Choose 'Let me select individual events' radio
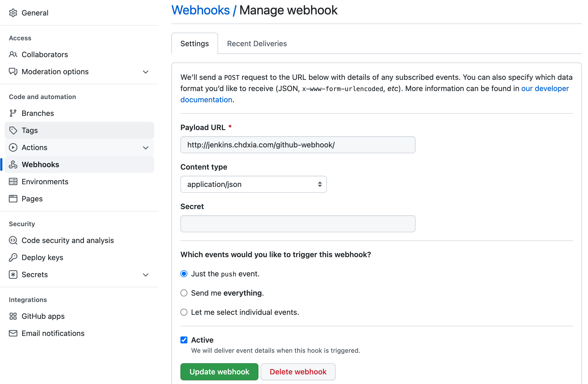This screenshot has height=384, width=588. [x=184, y=312]
